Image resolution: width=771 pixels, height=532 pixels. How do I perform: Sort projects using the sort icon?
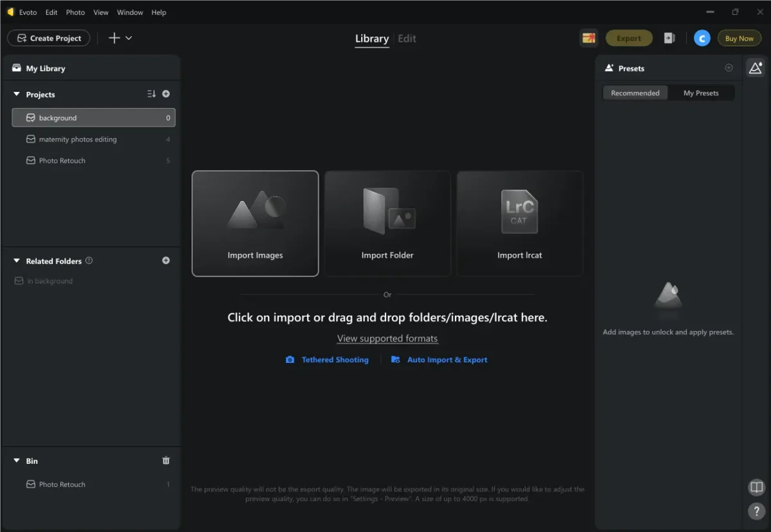tap(151, 94)
